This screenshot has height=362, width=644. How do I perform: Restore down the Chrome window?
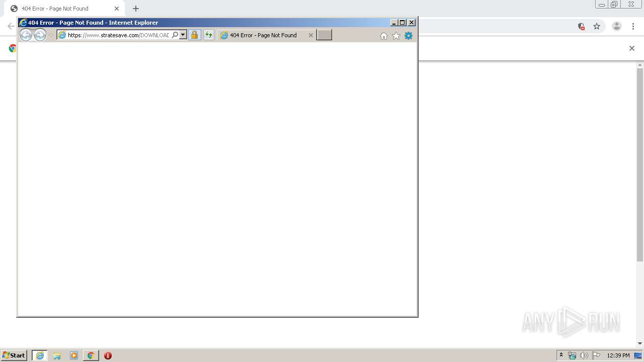(614, 5)
